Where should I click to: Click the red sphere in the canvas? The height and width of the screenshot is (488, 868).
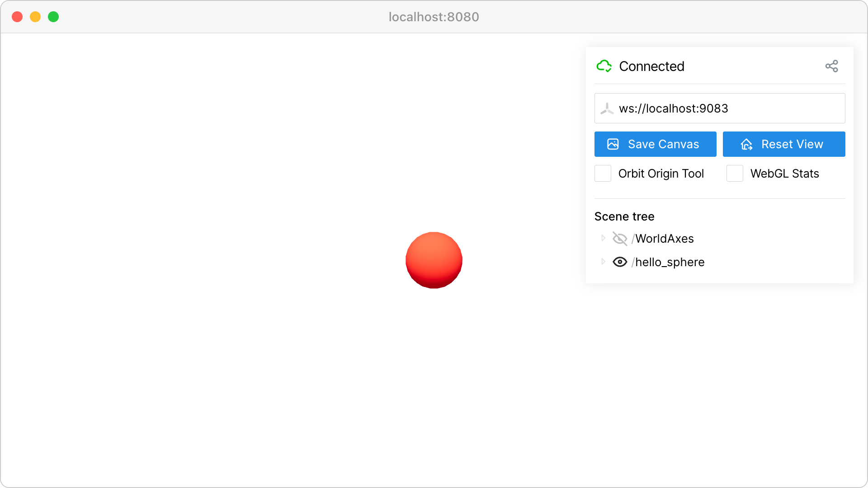point(434,260)
